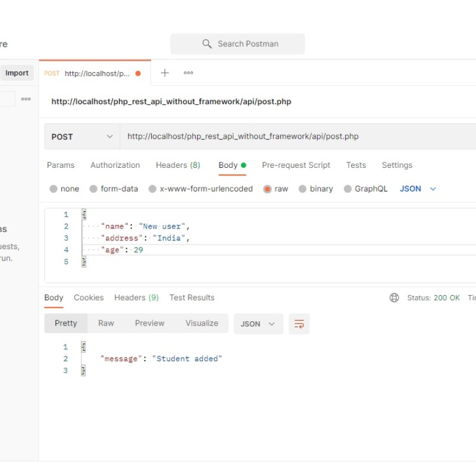
Task: Expand the JSON body format dropdown
Action: click(418, 189)
